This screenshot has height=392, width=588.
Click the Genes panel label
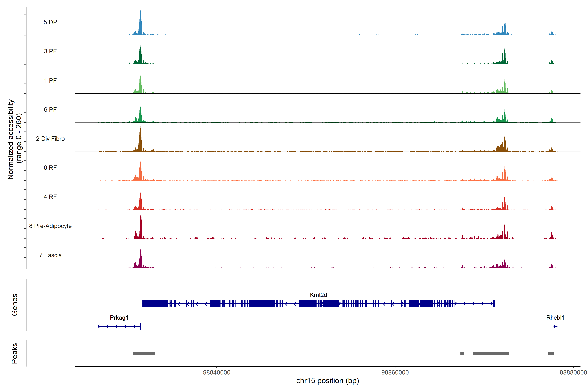[x=15, y=304]
